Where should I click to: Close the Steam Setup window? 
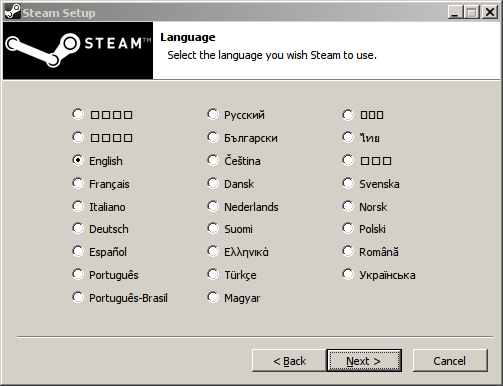point(490,12)
